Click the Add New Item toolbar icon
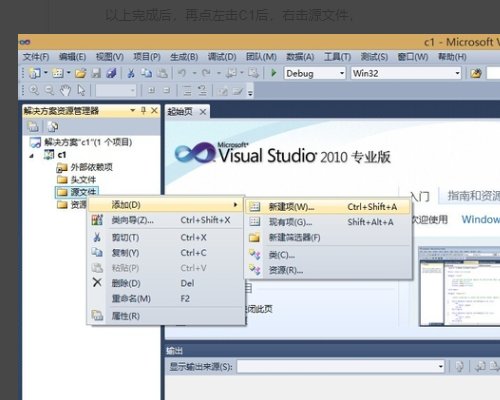500x400 pixels. (58, 73)
